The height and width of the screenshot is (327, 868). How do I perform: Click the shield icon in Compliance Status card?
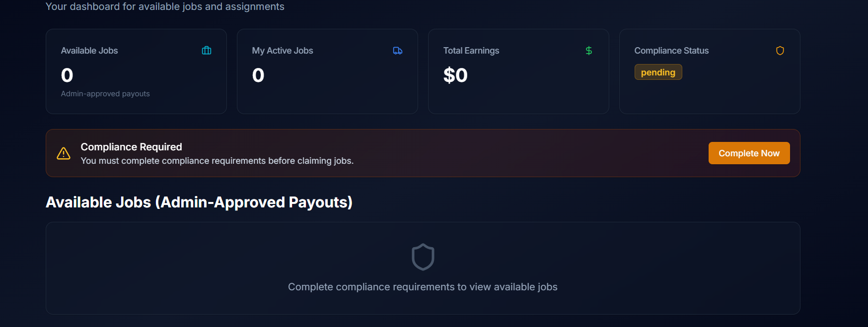[780, 51]
